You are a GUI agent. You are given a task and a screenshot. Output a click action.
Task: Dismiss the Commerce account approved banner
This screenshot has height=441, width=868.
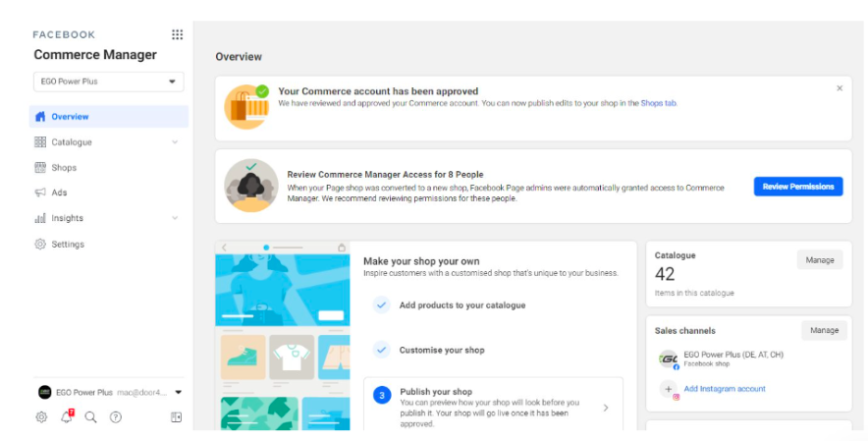[x=840, y=88]
